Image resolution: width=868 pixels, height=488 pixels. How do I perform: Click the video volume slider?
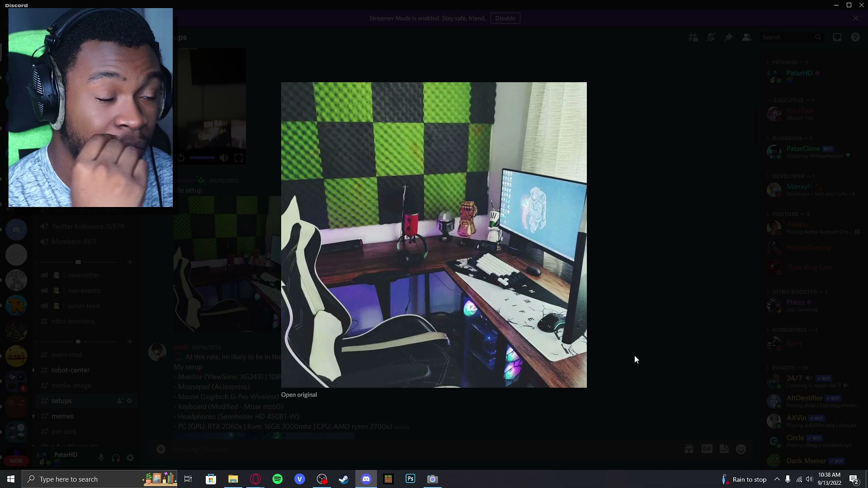coord(202,158)
